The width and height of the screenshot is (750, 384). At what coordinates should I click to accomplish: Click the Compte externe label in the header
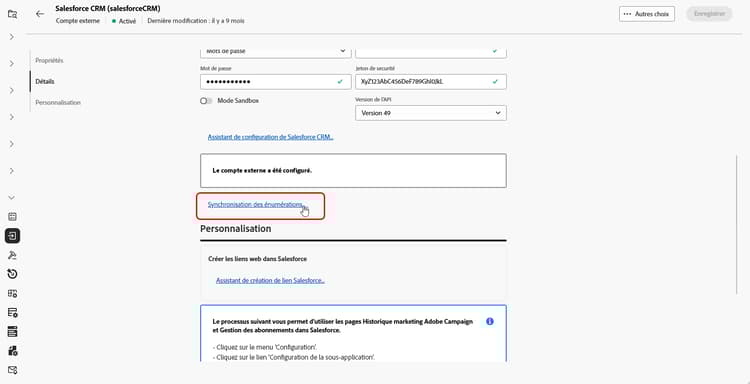[78, 21]
